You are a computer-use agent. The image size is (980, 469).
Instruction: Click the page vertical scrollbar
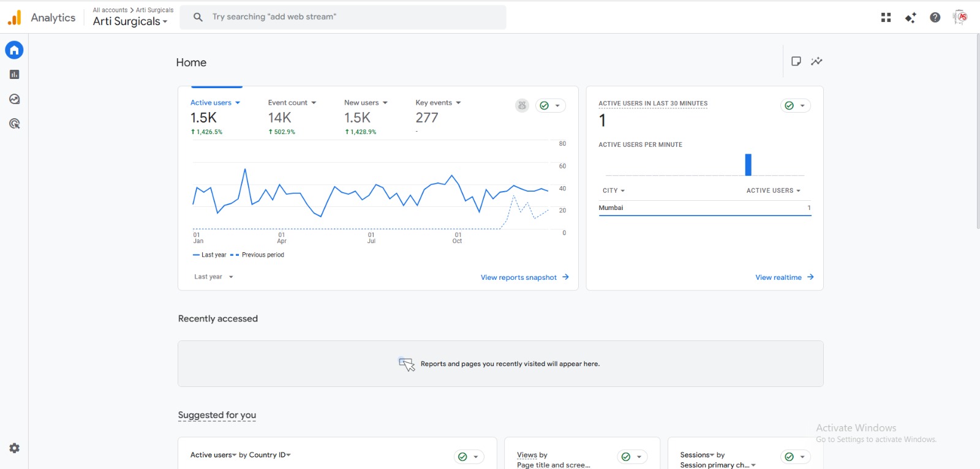coord(978,132)
